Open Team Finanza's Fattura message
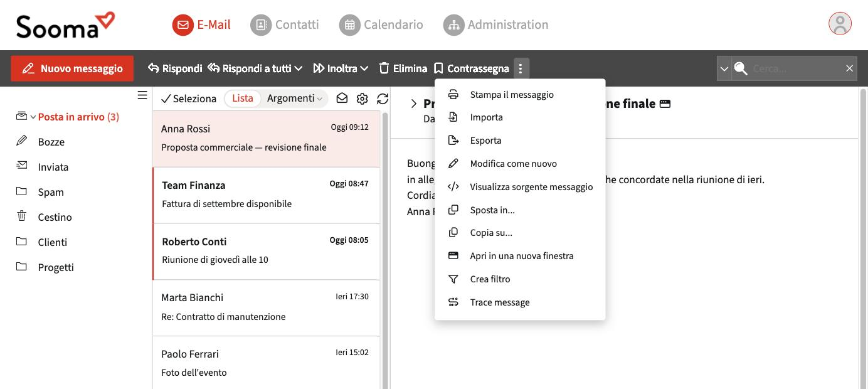The width and height of the screenshot is (868, 389). tap(266, 195)
